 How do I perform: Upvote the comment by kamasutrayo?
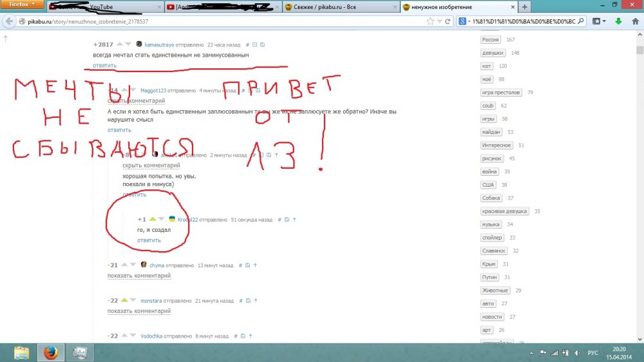120,45
